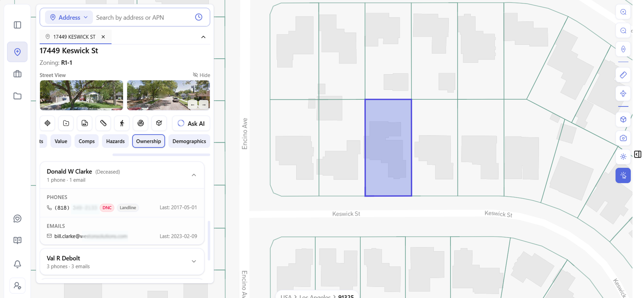Show next street view image
This screenshot has width=644, height=298.
204,104
